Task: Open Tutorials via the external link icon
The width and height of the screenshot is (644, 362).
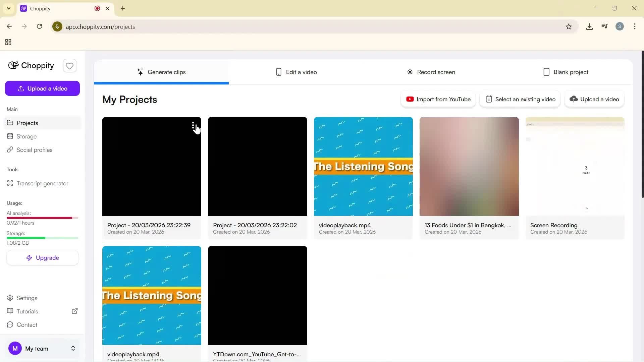Action: coord(75,311)
